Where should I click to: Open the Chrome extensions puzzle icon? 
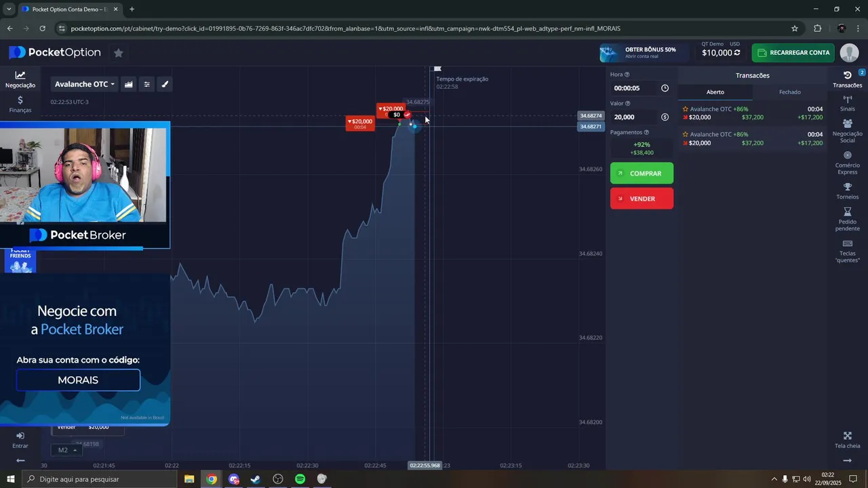[817, 28]
